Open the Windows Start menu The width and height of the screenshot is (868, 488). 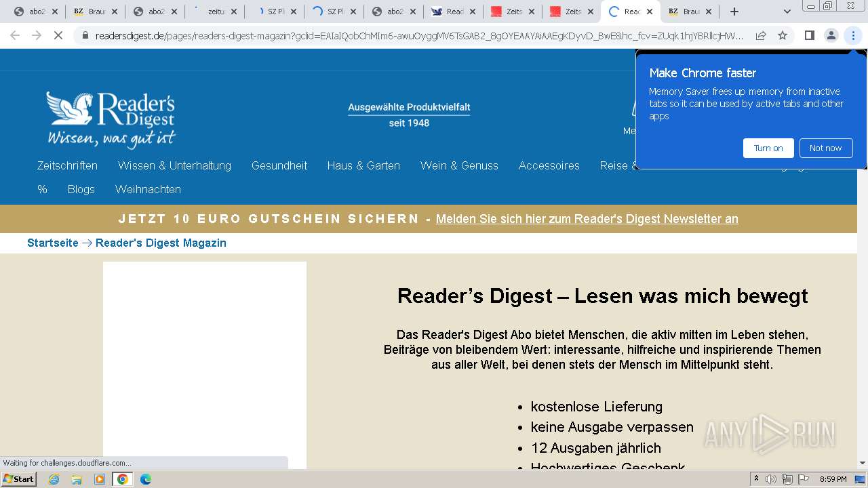[18, 479]
